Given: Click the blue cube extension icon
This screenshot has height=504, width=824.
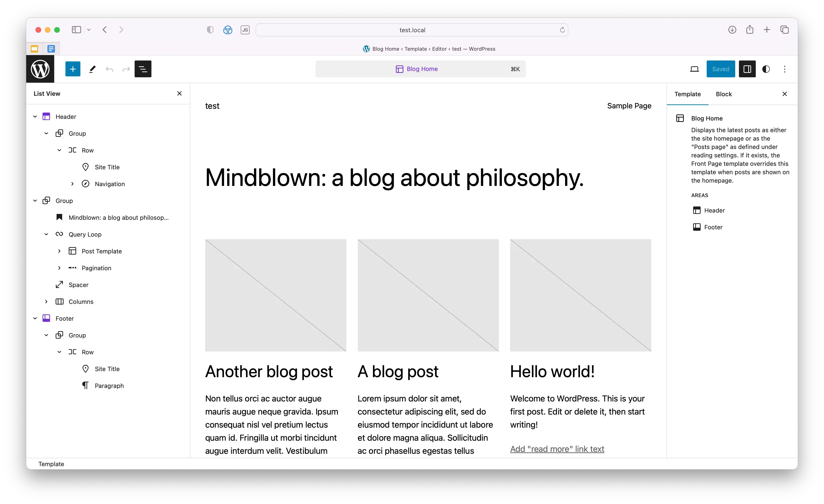Looking at the screenshot, I should [x=228, y=30].
